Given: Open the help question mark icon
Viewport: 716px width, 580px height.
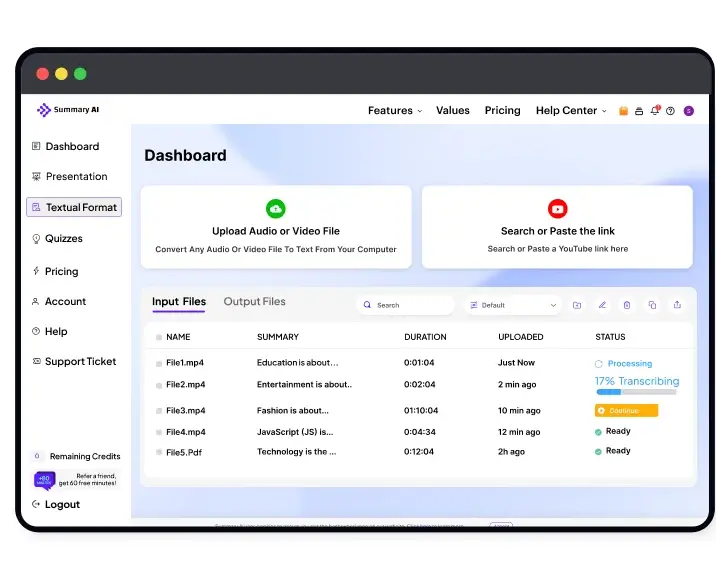Looking at the screenshot, I should 670,111.
